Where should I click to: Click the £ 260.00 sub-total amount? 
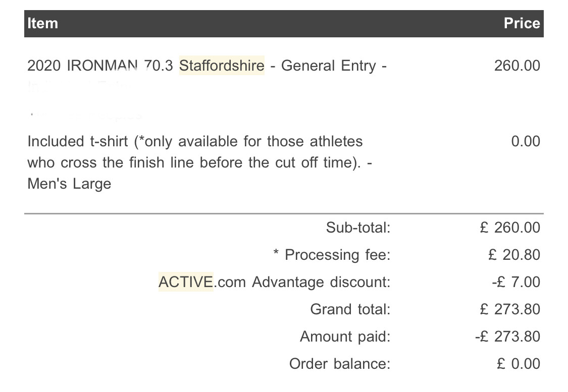[510, 228]
